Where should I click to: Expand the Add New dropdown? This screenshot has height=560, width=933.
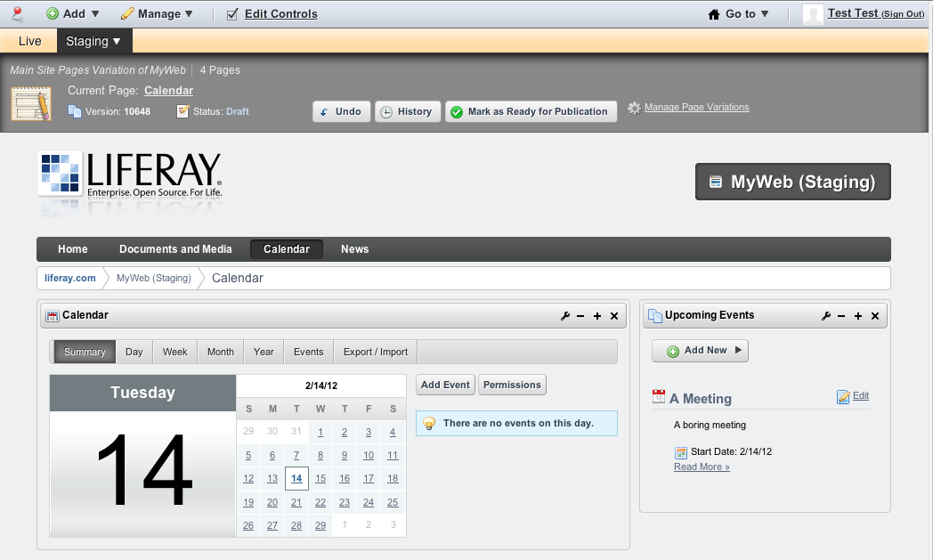click(x=700, y=351)
